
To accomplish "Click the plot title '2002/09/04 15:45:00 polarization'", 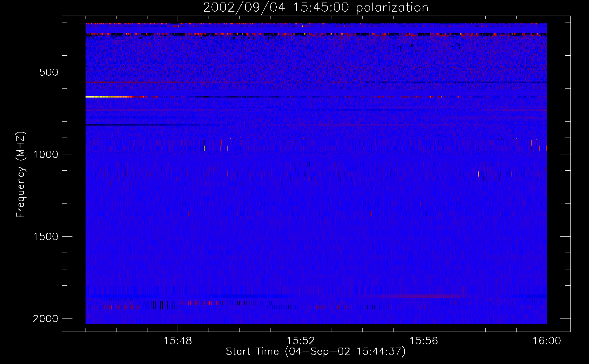I will [x=316, y=8].
